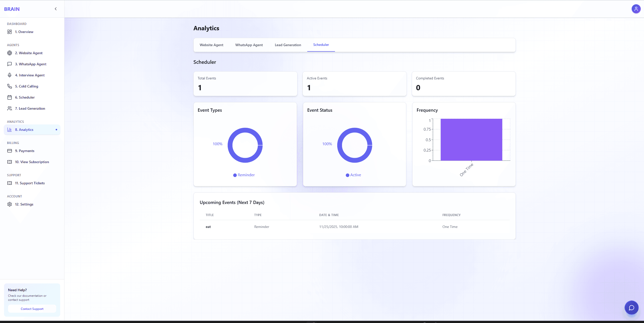Click the Total Events card
Image resolution: width=644 pixels, height=323 pixels.
[245, 84]
